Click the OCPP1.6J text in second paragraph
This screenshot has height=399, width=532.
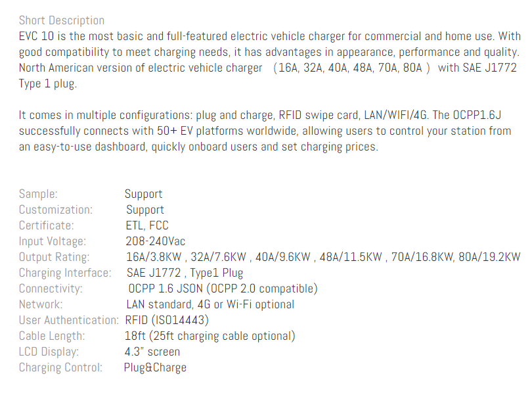pyautogui.click(x=477, y=115)
